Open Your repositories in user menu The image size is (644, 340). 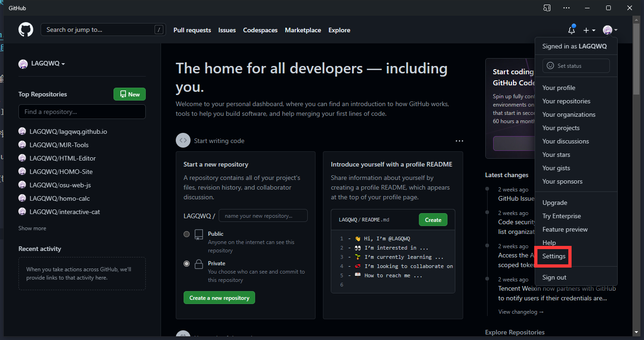tap(566, 101)
